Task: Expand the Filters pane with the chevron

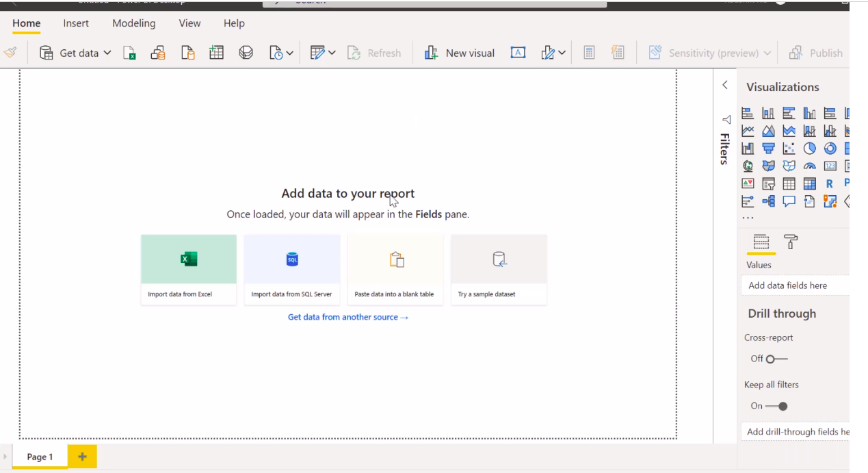Action: tap(725, 85)
